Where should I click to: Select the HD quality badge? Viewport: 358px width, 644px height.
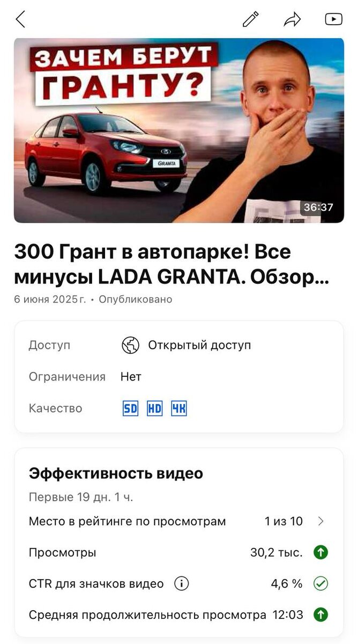pyautogui.click(x=154, y=408)
